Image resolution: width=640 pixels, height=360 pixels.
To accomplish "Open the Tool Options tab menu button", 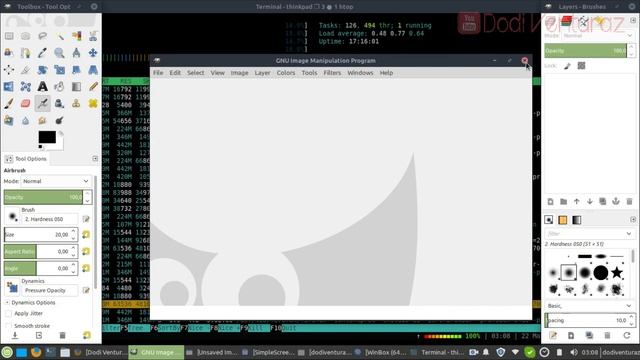I will coord(95,158).
